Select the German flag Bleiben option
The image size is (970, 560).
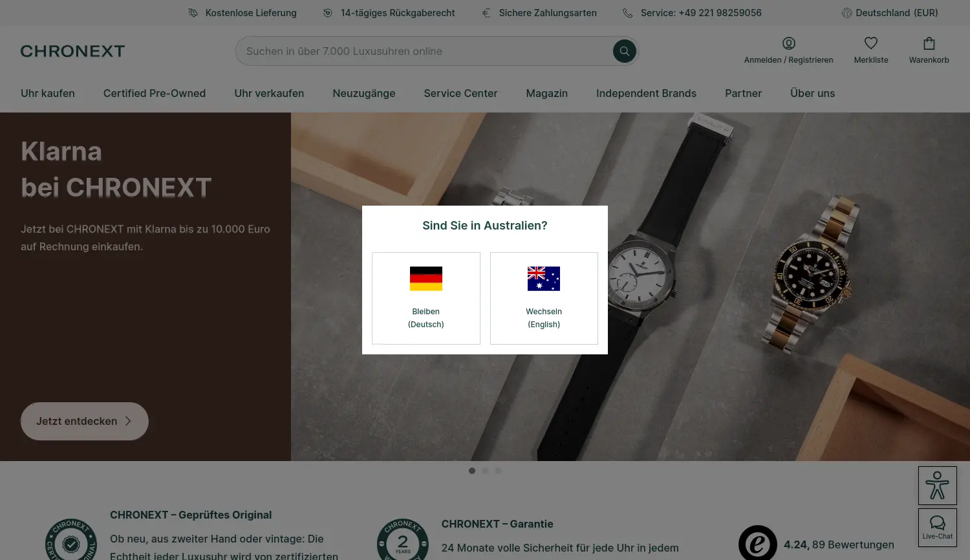pyautogui.click(x=426, y=298)
